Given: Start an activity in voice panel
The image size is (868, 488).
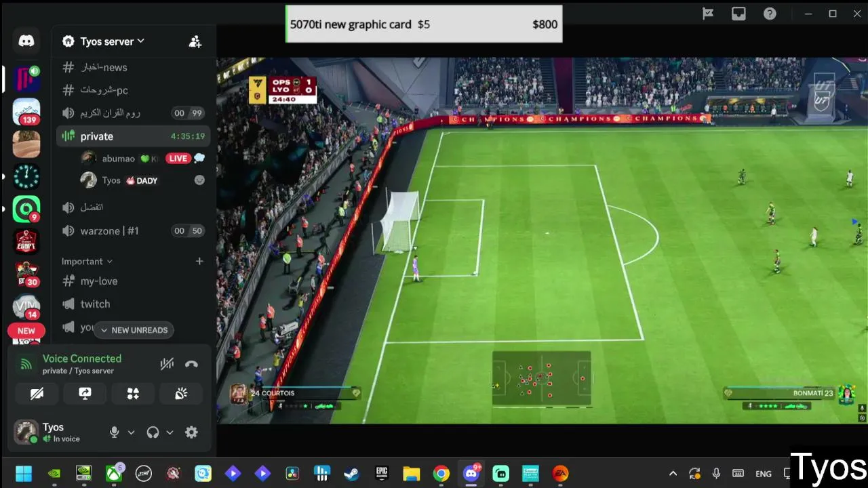Looking at the screenshot, I should click(133, 393).
